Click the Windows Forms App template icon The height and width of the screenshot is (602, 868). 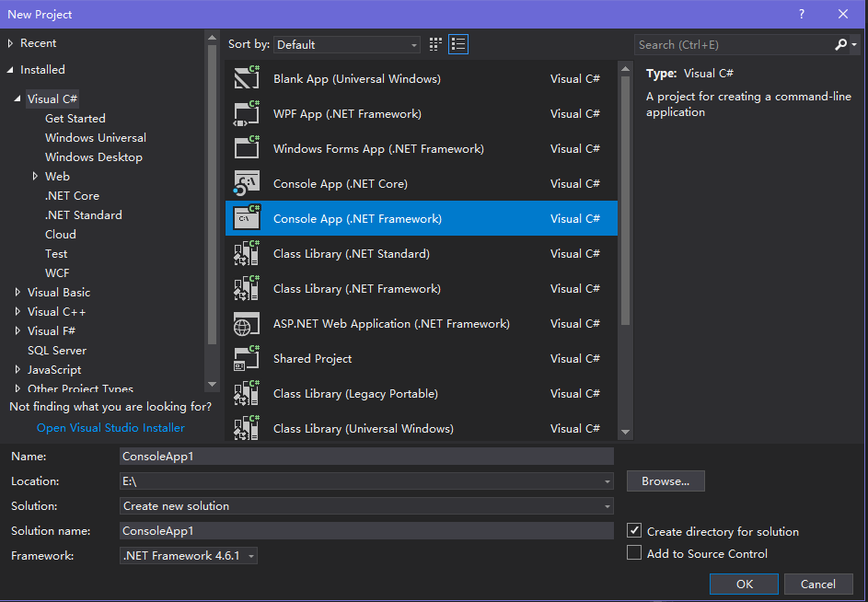coord(247,148)
